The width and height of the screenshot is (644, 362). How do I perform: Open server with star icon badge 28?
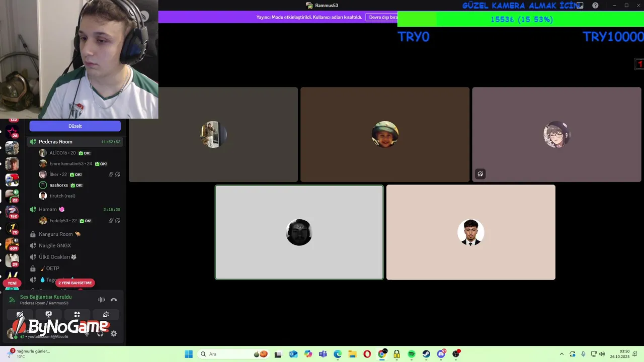coord(12,132)
